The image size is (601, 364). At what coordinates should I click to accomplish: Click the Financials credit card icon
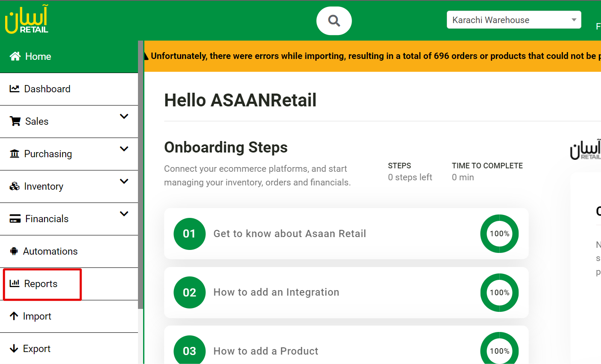[15, 219]
